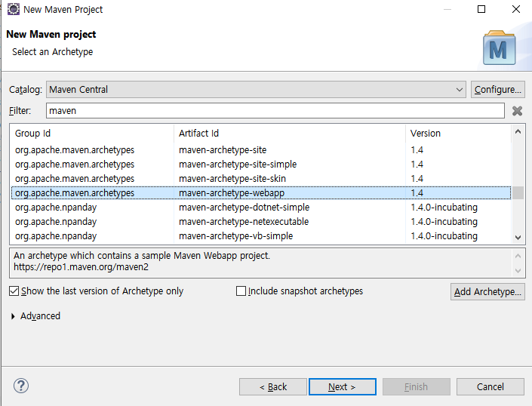Select the maven-archetype-site row
532x406 pixels.
click(x=261, y=150)
